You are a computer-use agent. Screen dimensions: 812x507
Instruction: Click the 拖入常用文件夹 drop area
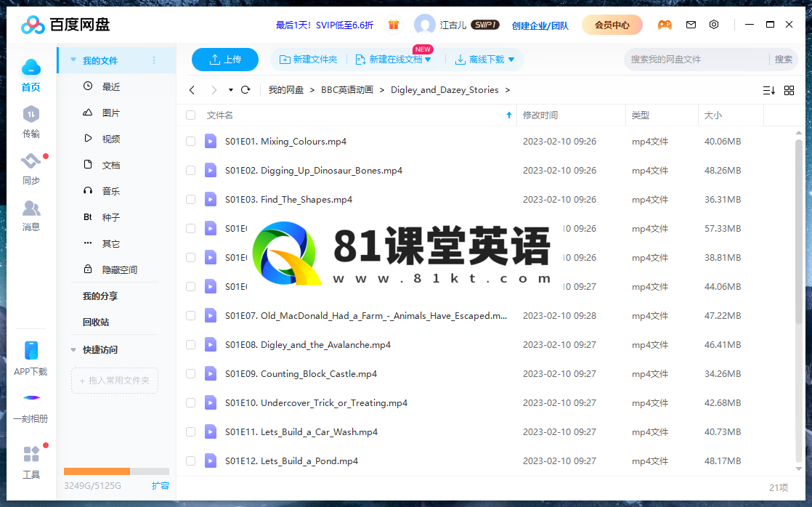coord(115,381)
